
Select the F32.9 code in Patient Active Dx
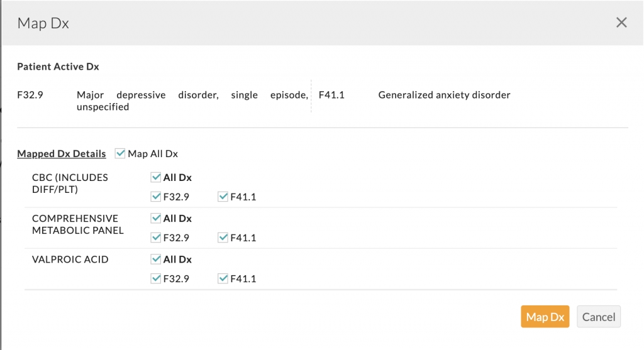(30, 96)
